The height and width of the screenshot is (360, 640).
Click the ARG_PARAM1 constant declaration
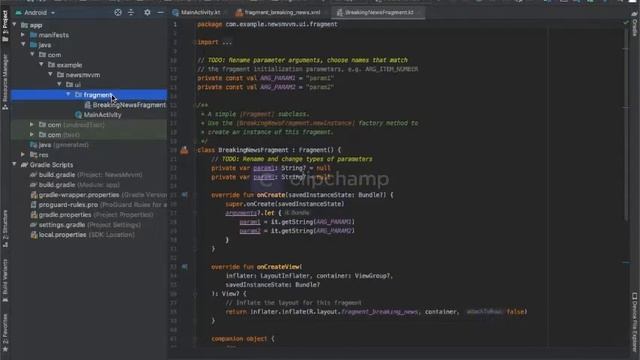point(265,78)
